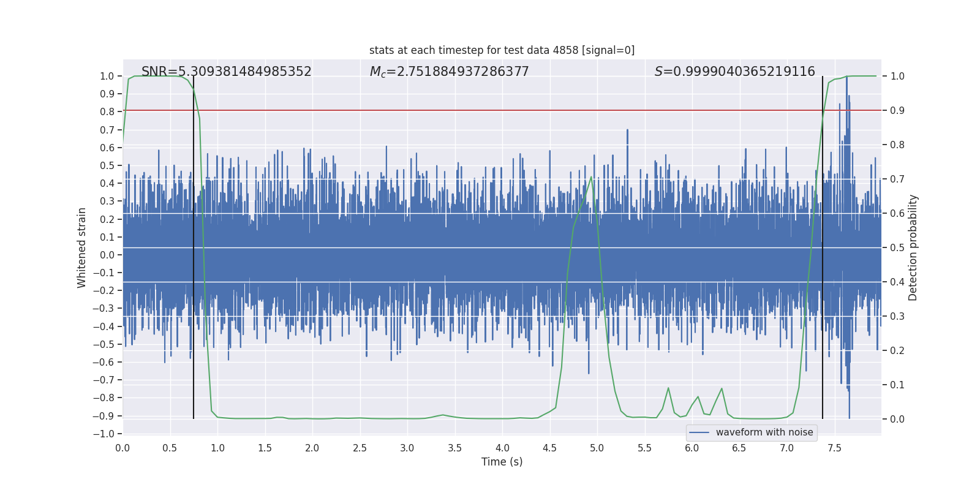
Task: Click the blue line sample in the legend
Action: pyautogui.click(x=699, y=432)
